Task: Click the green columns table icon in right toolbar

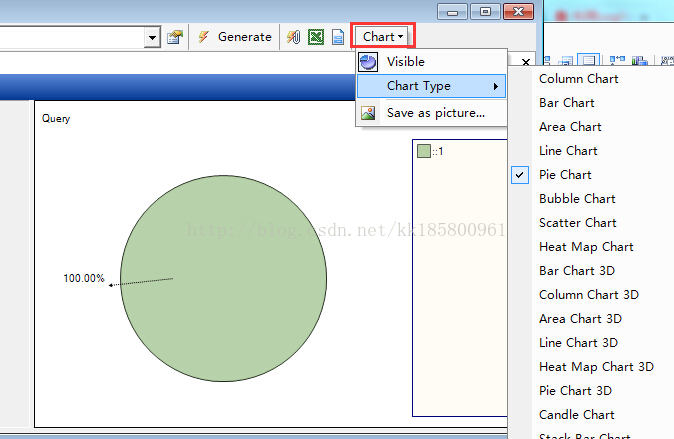Action: coord(640,60)
